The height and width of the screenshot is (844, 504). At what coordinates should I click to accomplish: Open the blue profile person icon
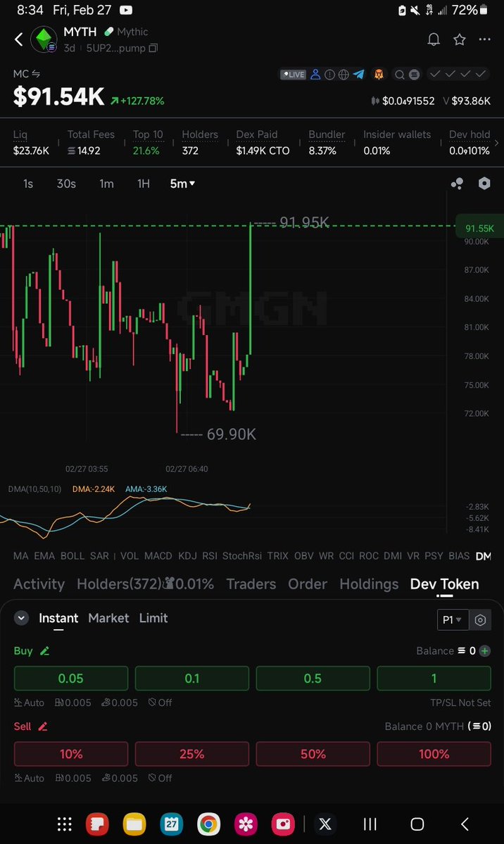pyautogui.click(x=315, y=75)
